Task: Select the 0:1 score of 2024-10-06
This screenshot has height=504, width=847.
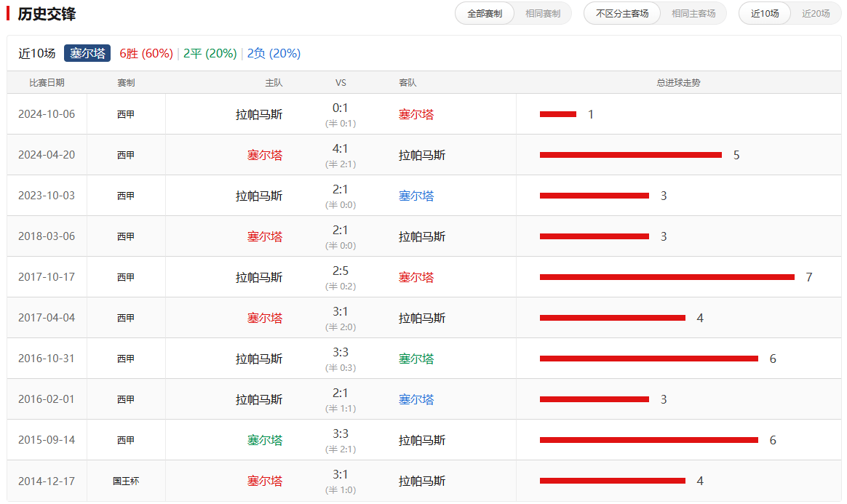Action: (x=341, y=109)
